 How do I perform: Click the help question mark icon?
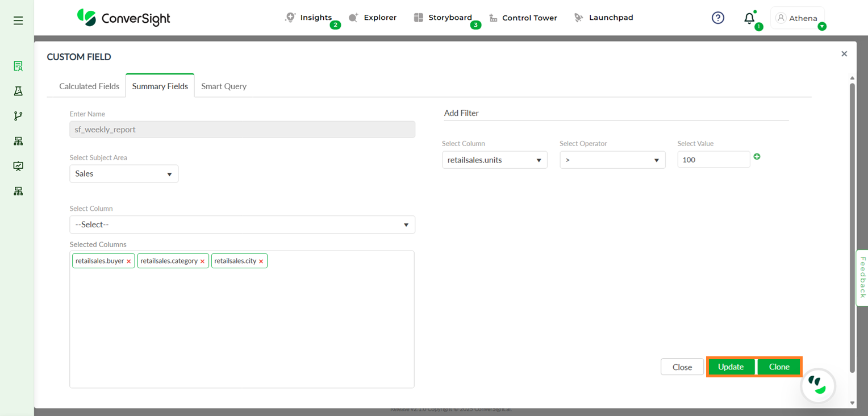718,18
